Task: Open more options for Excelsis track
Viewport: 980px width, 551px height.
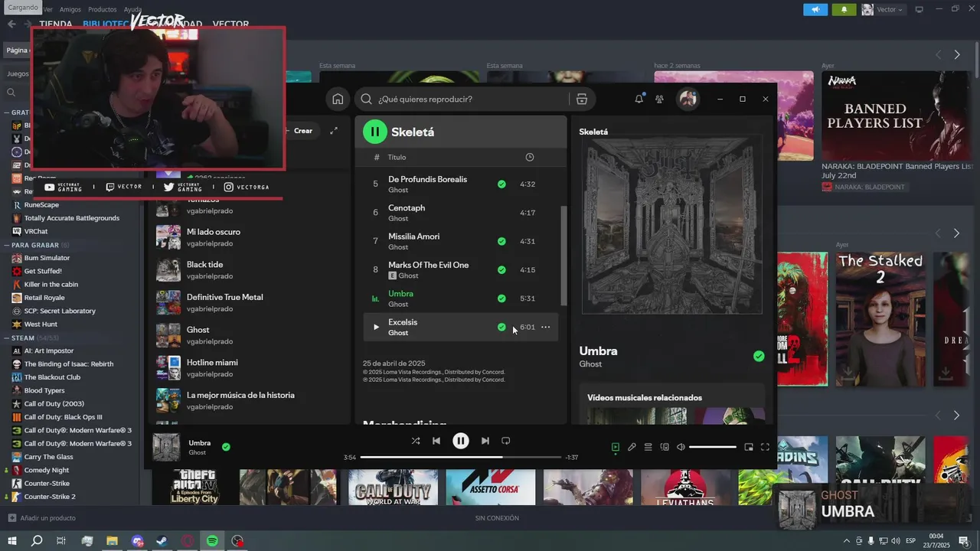Action: click(x=546, y=327)
